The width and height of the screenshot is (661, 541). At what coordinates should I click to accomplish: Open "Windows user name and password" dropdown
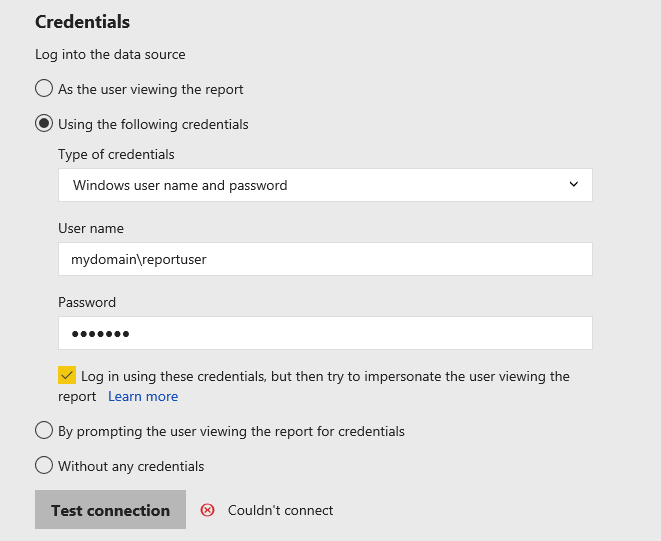(325, 185)
